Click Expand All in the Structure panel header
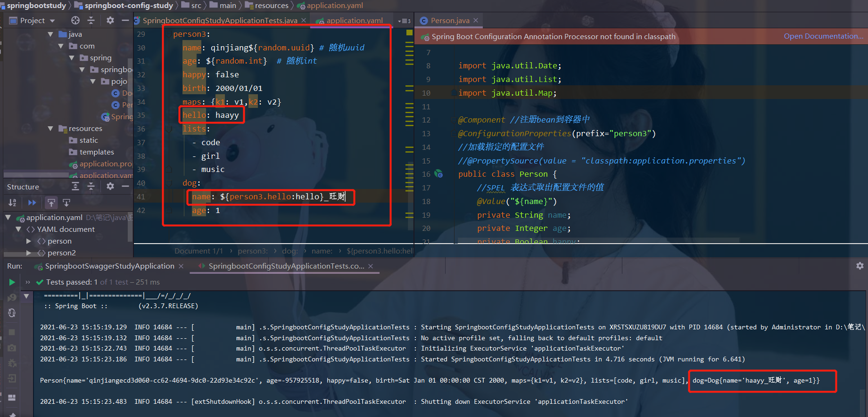The image size is (868, 417). coord(75,187)
